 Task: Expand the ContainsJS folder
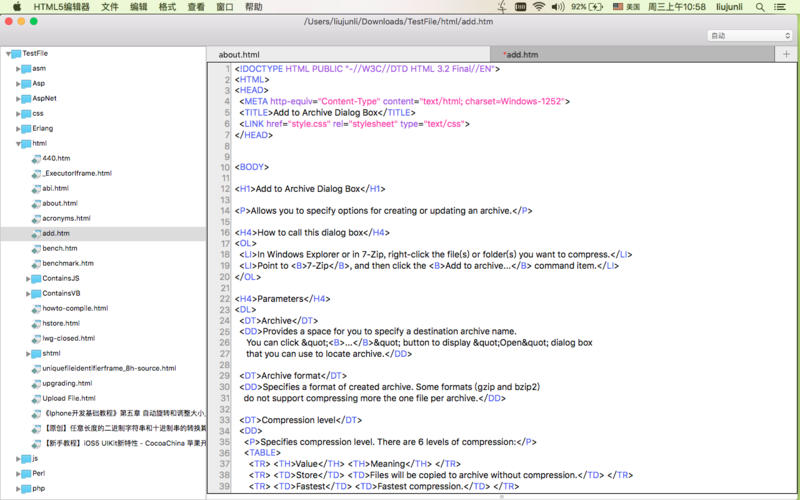click(28, 278)
